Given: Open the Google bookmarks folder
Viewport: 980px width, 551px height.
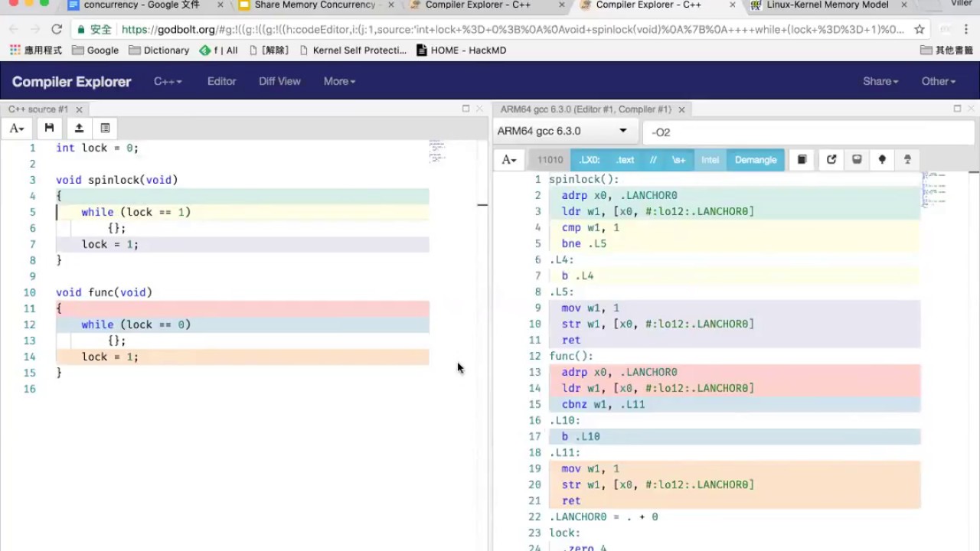Looking at the screenshot, I should tap(95, 51).
